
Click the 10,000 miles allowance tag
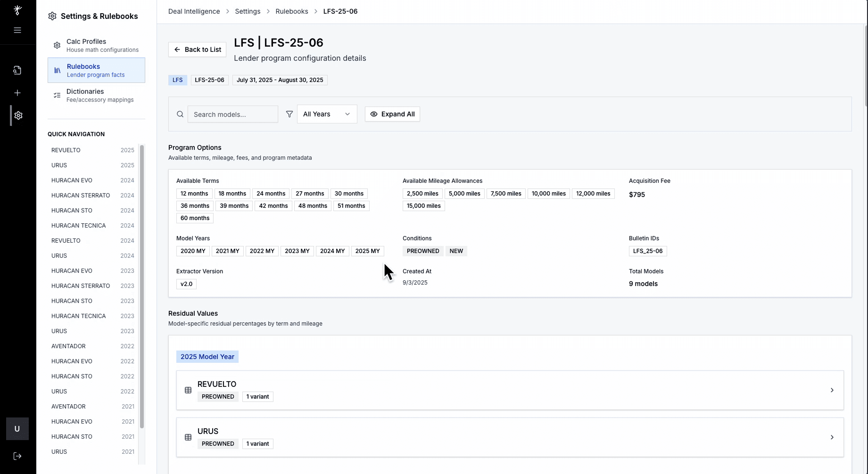tap(549, 194)
